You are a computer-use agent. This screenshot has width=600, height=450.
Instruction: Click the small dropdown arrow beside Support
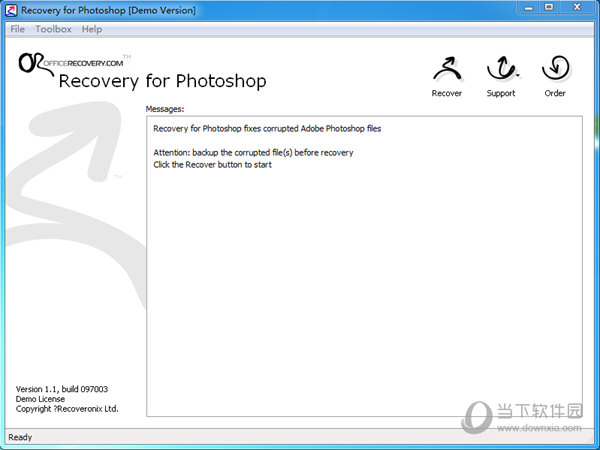coord(518,76)
